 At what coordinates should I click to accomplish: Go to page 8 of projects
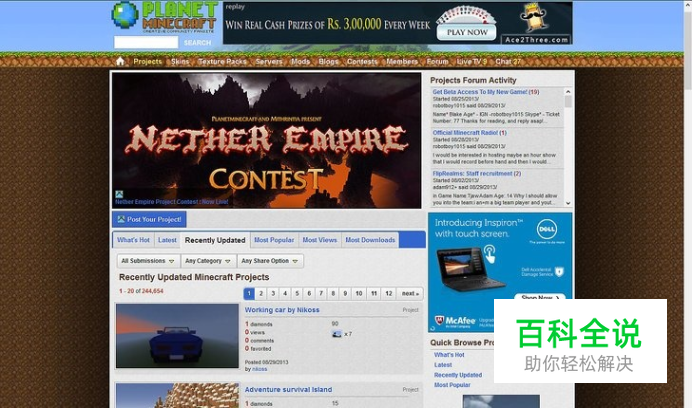pos(333,293)
